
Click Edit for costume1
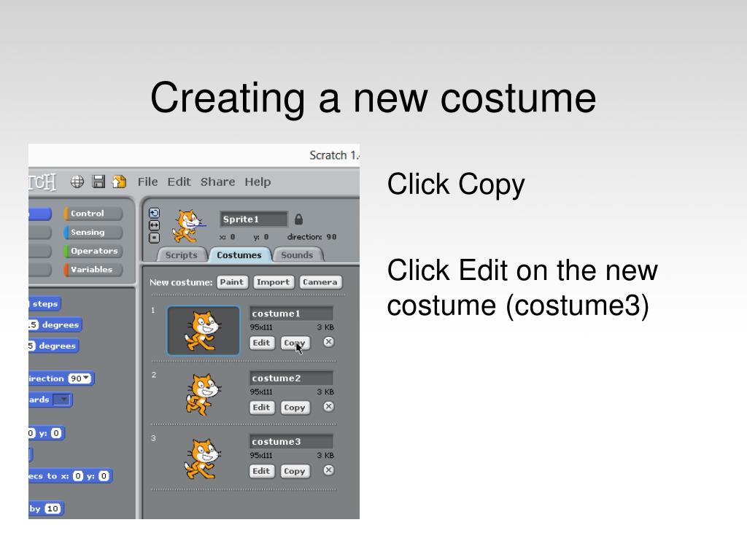tap(262, 343)
